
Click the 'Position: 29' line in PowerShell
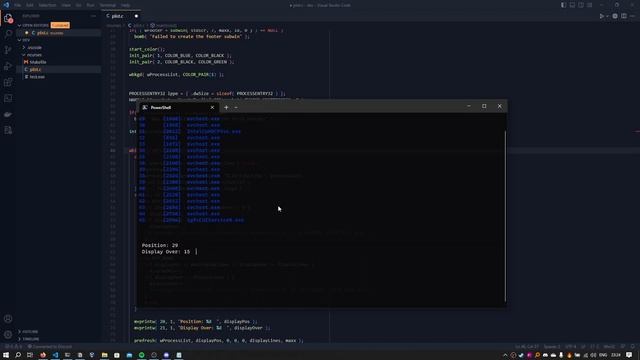click(x=160, y=245)
